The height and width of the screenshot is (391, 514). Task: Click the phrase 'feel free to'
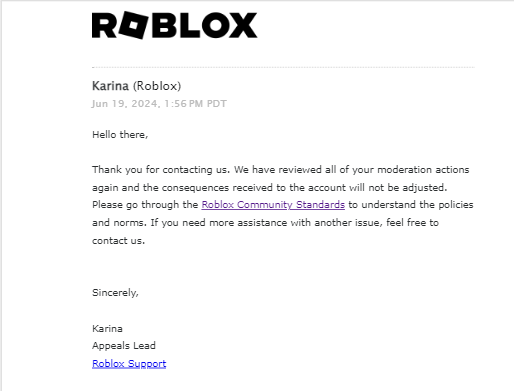[x=412, y=223]
